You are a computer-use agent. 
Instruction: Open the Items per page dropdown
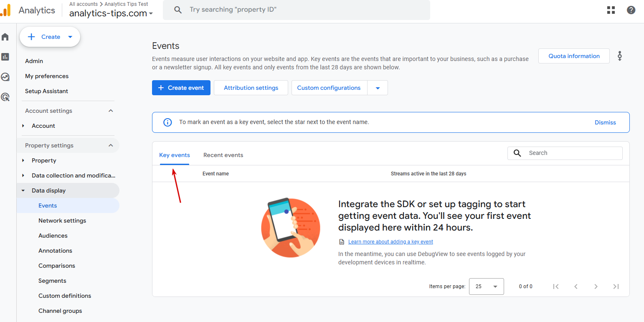point(486,287)
